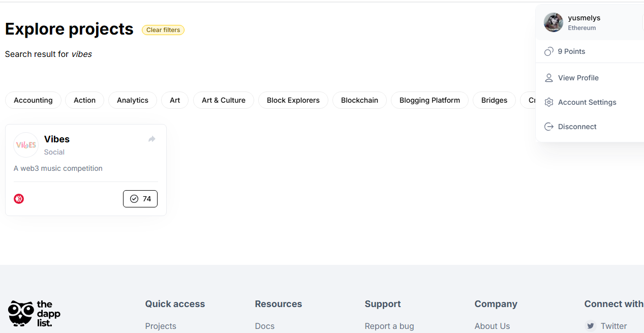Click the Social category label
Image resolution: width=644 pixels, height=333 pixels.
(x=54, y=152)
